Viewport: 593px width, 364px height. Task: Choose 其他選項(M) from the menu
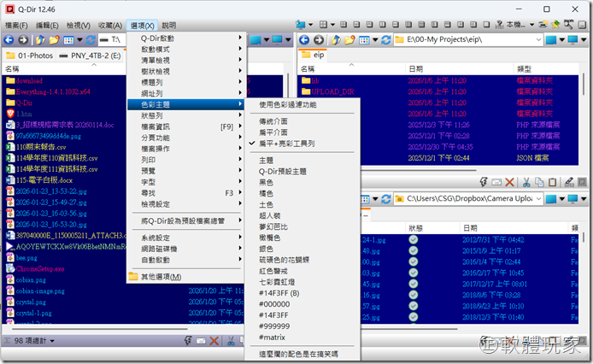161,277
